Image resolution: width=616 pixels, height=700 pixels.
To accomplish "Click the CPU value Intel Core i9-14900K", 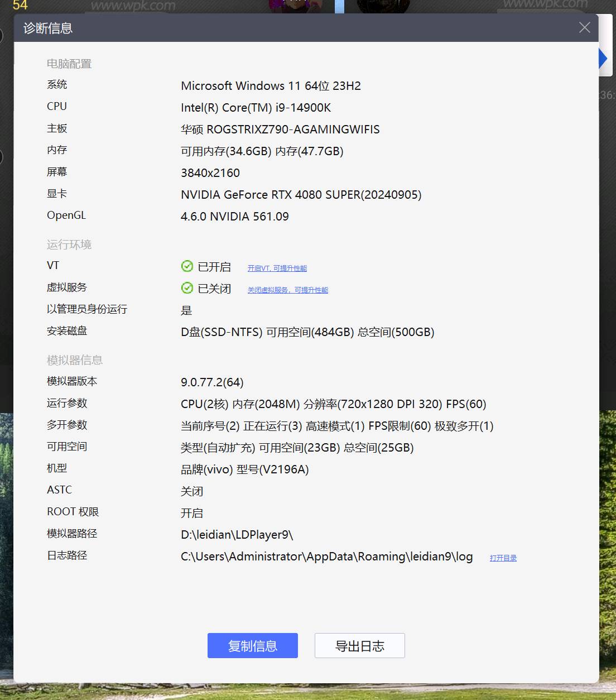I will pos(256,108).
